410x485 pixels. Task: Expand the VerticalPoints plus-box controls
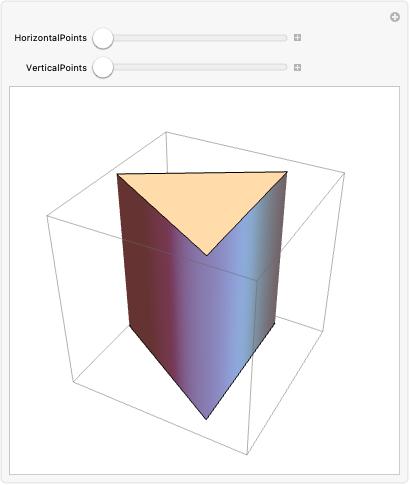tap(297, 68)
